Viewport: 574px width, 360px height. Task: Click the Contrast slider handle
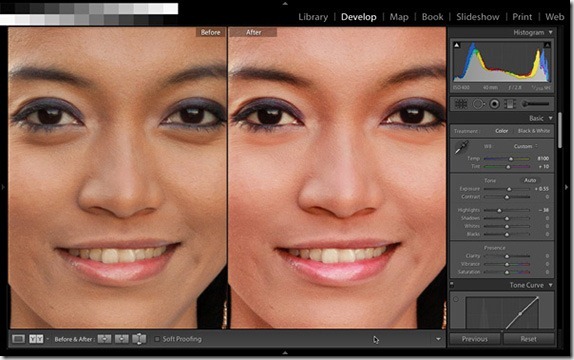tap(507, 197)
